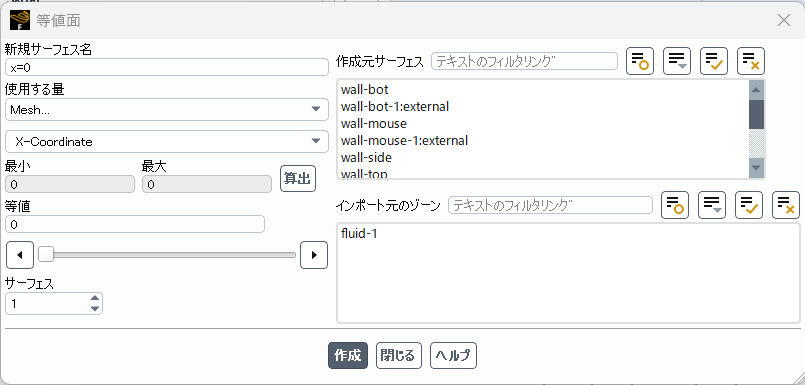Open filter options for 作成元サーフェス list

tap(677, 62)
